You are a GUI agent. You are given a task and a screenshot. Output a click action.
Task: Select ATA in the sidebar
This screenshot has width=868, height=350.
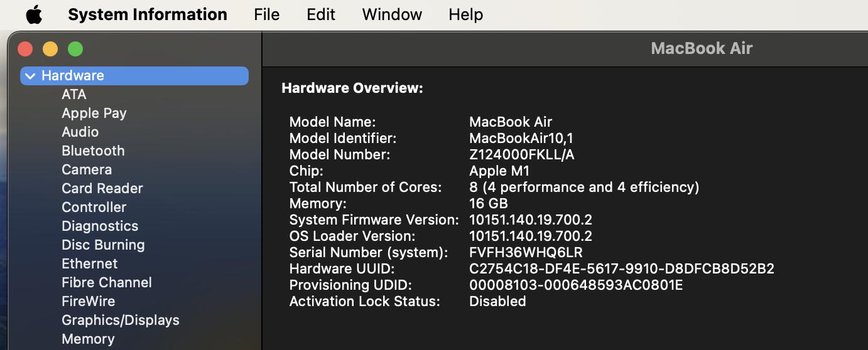click(74, 94)
